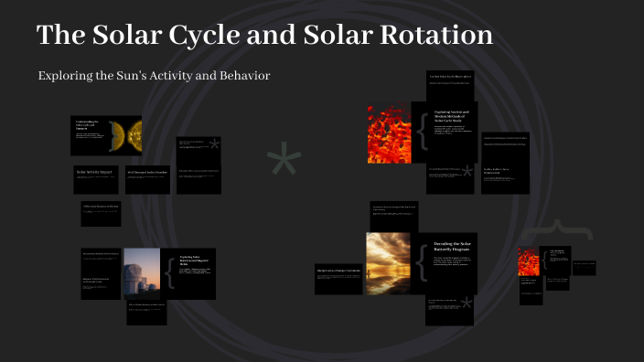Open the asterisk slide above Wolf Sunspot row
The image size is (644, 362).
199,151
